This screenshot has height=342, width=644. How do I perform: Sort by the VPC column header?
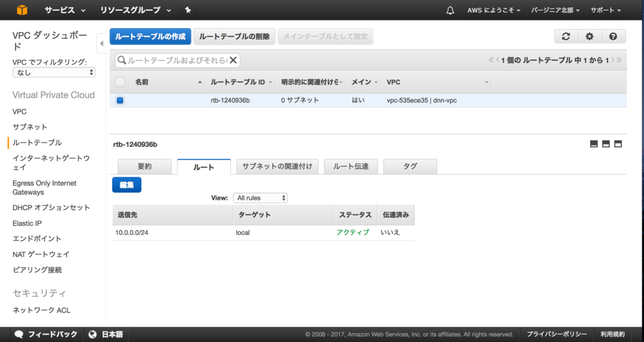coord(437,82)
